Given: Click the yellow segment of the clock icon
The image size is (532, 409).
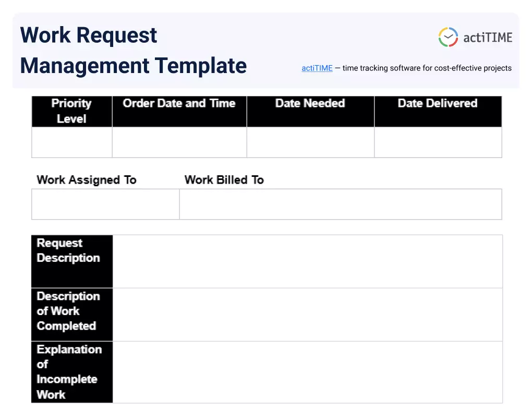Looking at the screenshot, I should coord(443,30).
